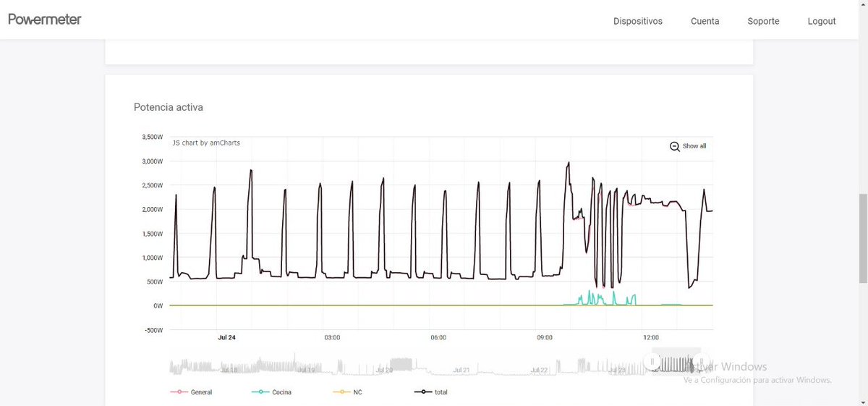868x406 pixels.
Task: Click the 03:00 time axis label
Action: tap(332, 337)
